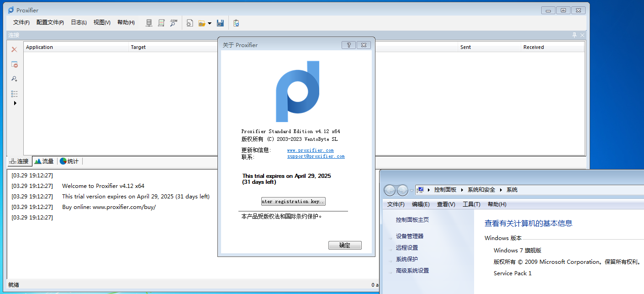Click the 'Windows 7 旗舰版' text
Viewport: 644px width, 294px height.
coord(517,251)
